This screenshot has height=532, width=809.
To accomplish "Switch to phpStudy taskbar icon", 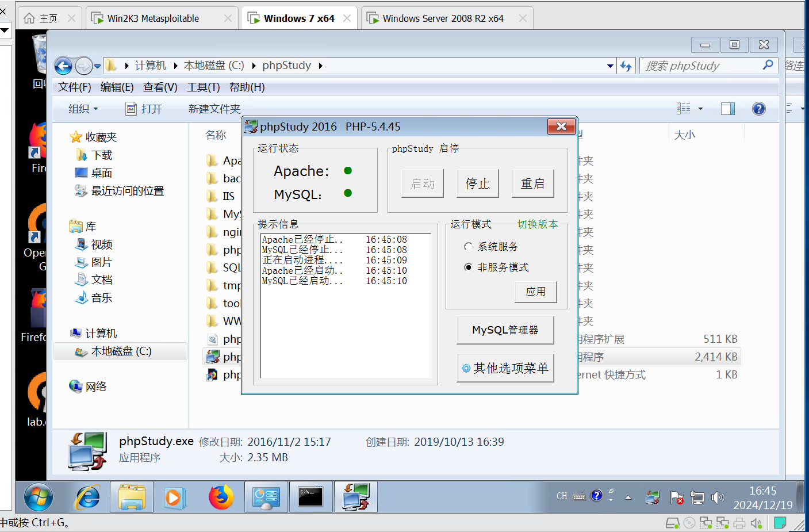I will [356, 497].
